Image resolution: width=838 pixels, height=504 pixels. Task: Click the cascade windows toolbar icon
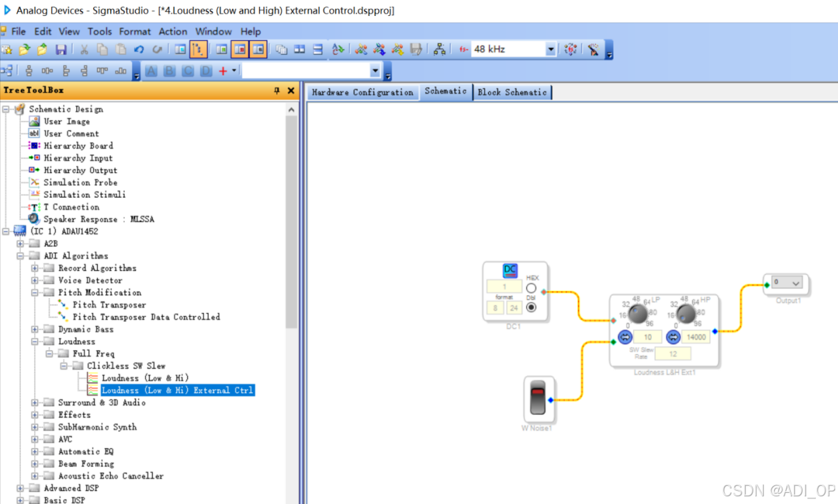tap(281, 49)
